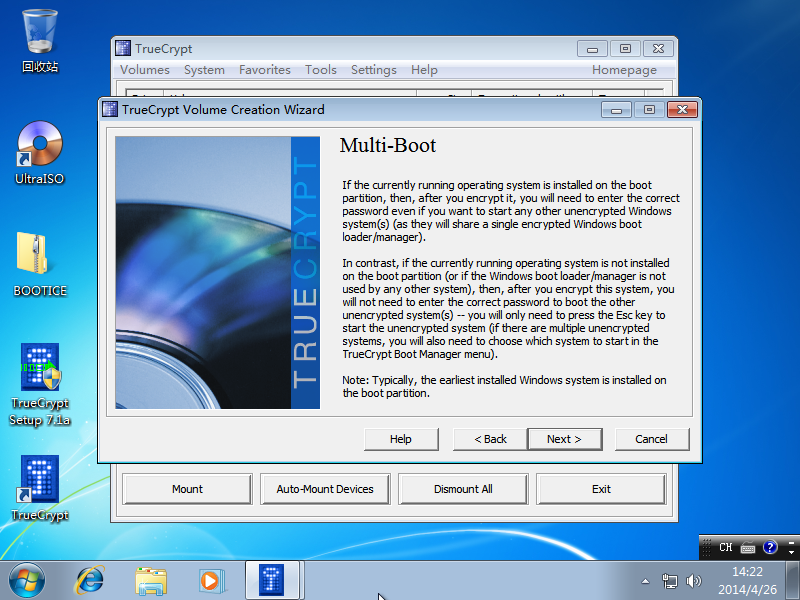Open the Volumes menu in TrueCrypt
This screenshot has width=800, height=600.
pyautogui.click(x=145, y=70)
